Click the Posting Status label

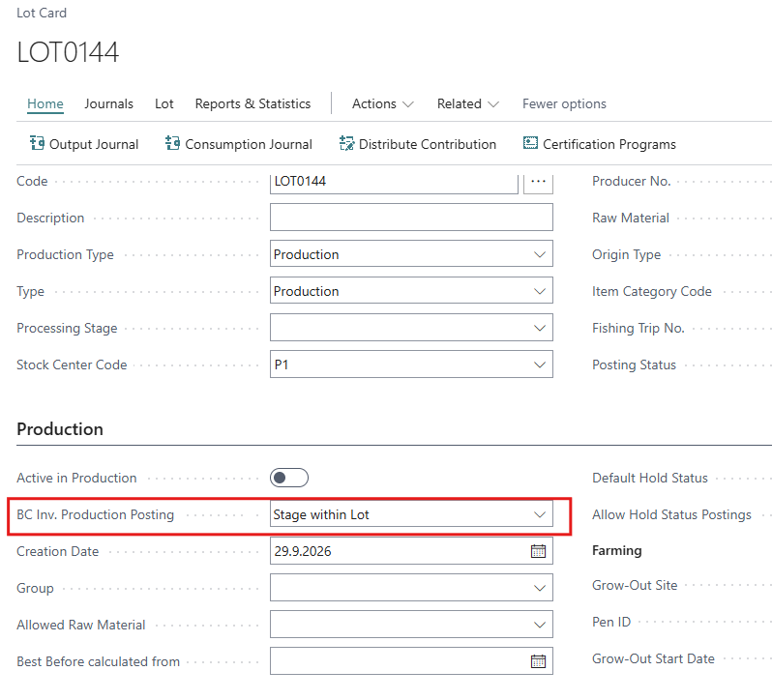(635, 365)
